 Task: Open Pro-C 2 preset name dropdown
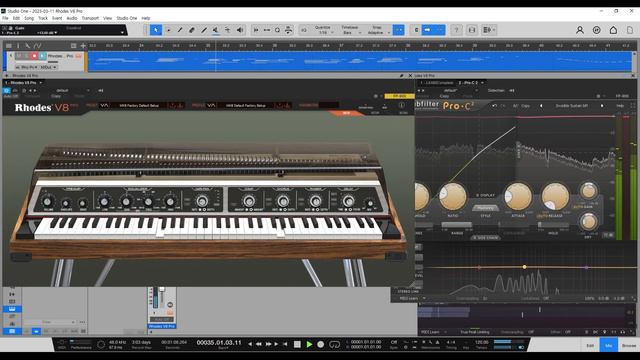pos(571,106)
